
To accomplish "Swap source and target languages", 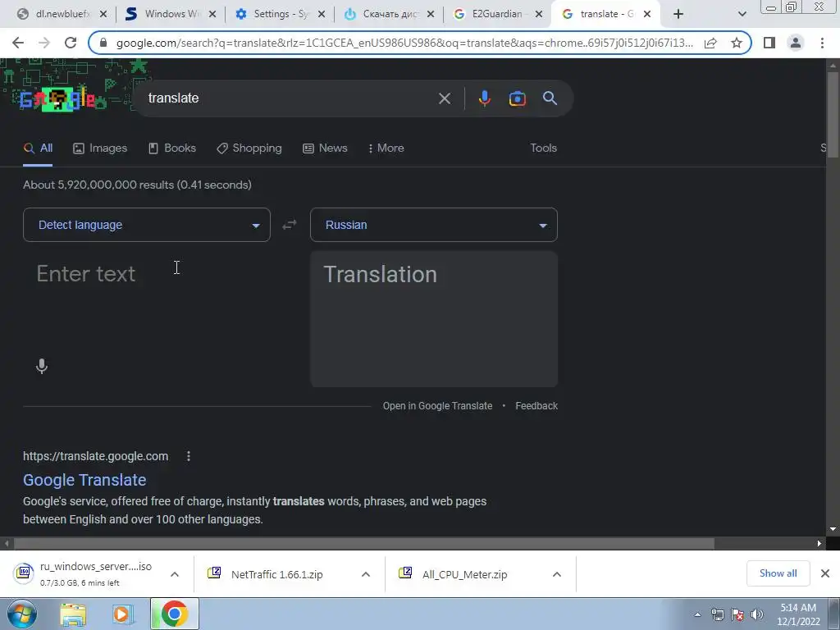I will click(x=290, y=225).
